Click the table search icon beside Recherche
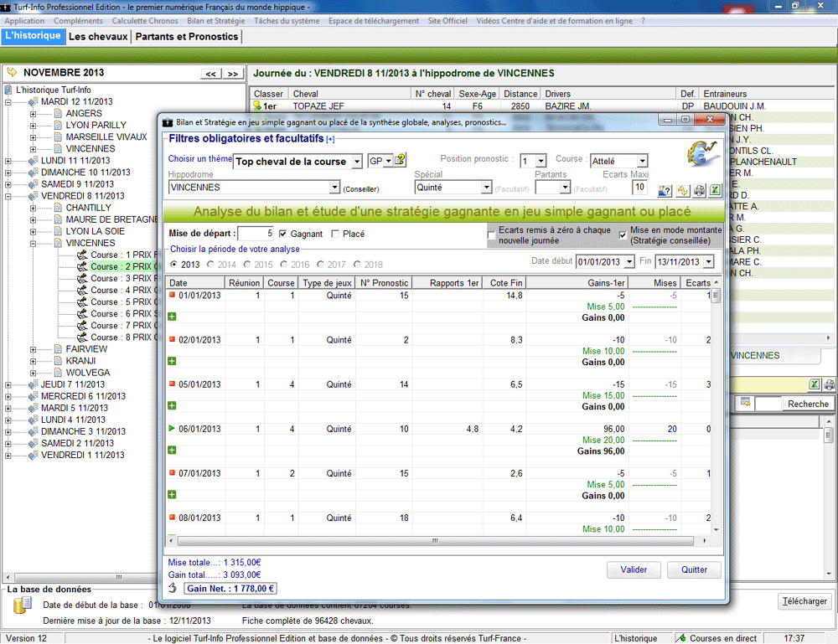This screenshot has width=838, height=644. (x=746, y=403)
